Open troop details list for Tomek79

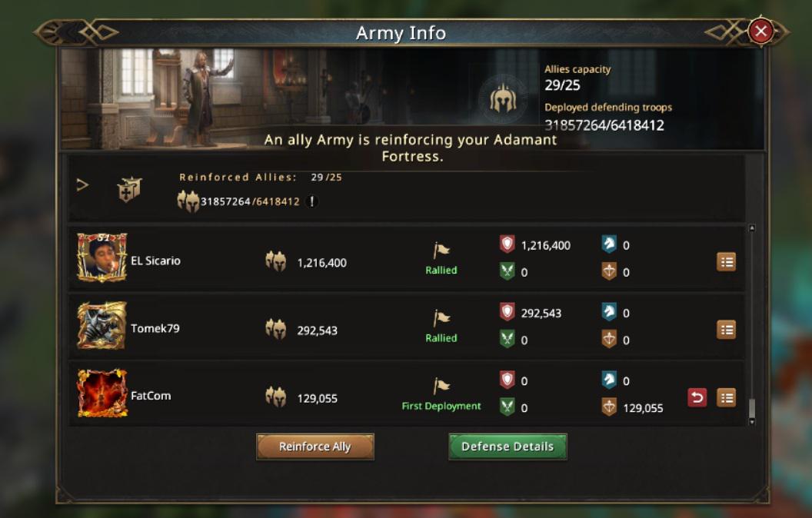pyautogui.click(x=726, y=330)
